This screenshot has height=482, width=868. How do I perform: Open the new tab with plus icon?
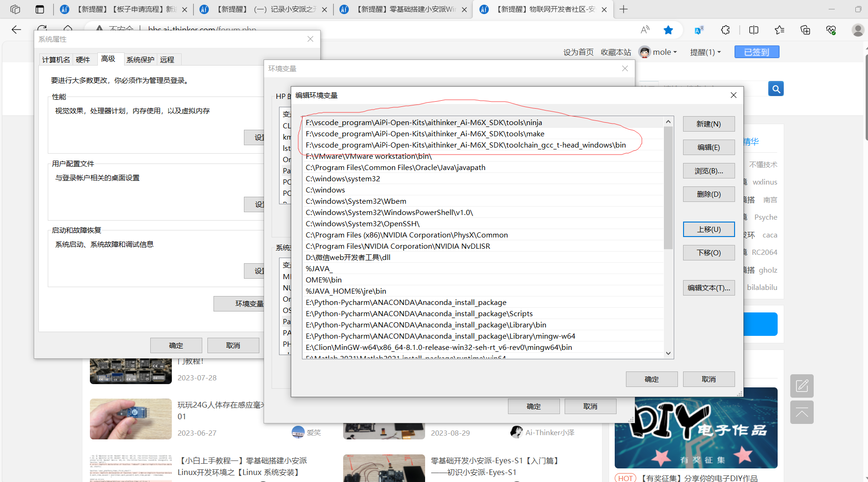tap(624, 9)
